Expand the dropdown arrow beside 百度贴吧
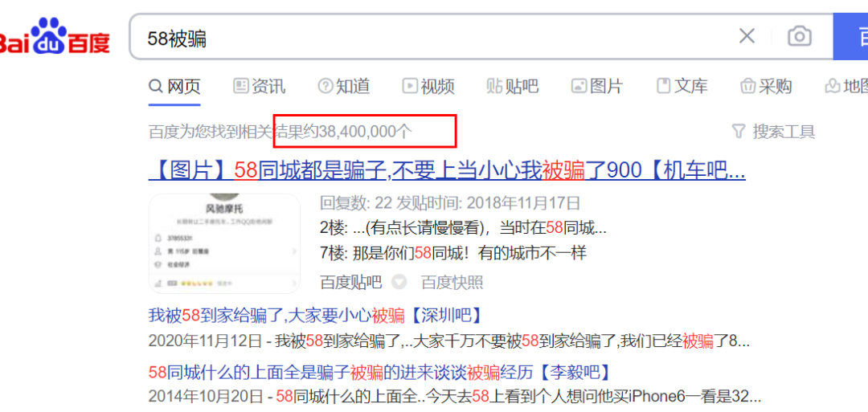The width and height of the screenshot is (868, 412). (399, 283)
